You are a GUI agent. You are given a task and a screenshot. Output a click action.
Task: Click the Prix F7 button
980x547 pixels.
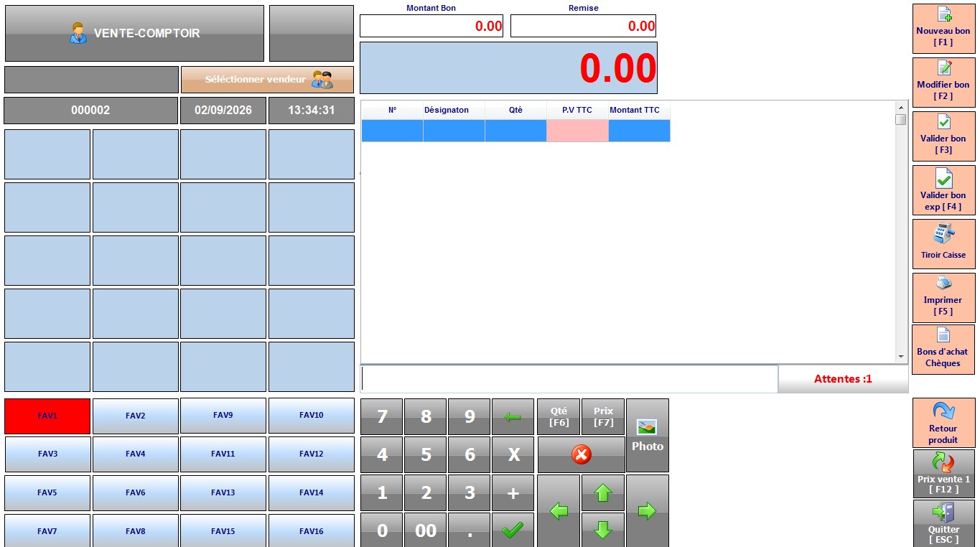(x=603, y=417)
